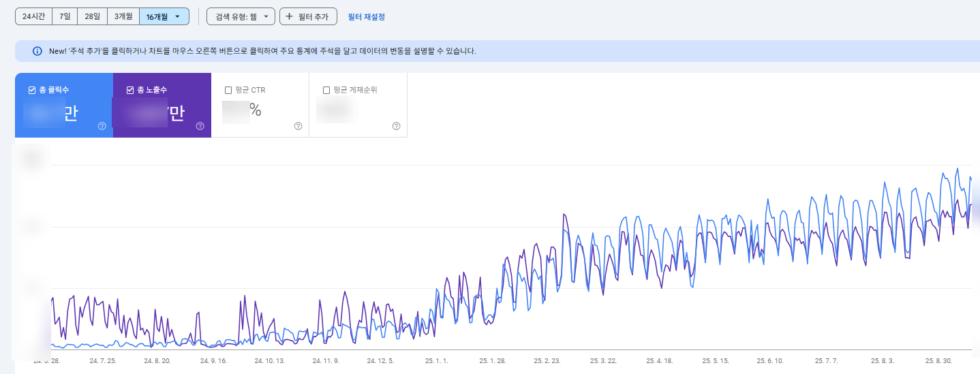Click the purple impressions spike near 25. 2. 23.
Image resolution: width=980 pixels, height=374 pixels.
(x=564, y=215)
